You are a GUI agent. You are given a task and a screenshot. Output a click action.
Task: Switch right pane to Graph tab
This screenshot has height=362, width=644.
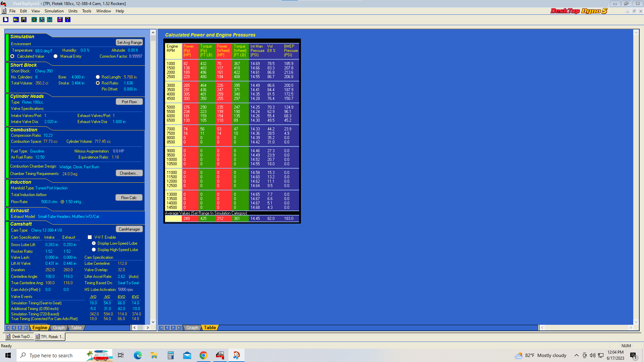pyautogui.click(x=192, y=328)
